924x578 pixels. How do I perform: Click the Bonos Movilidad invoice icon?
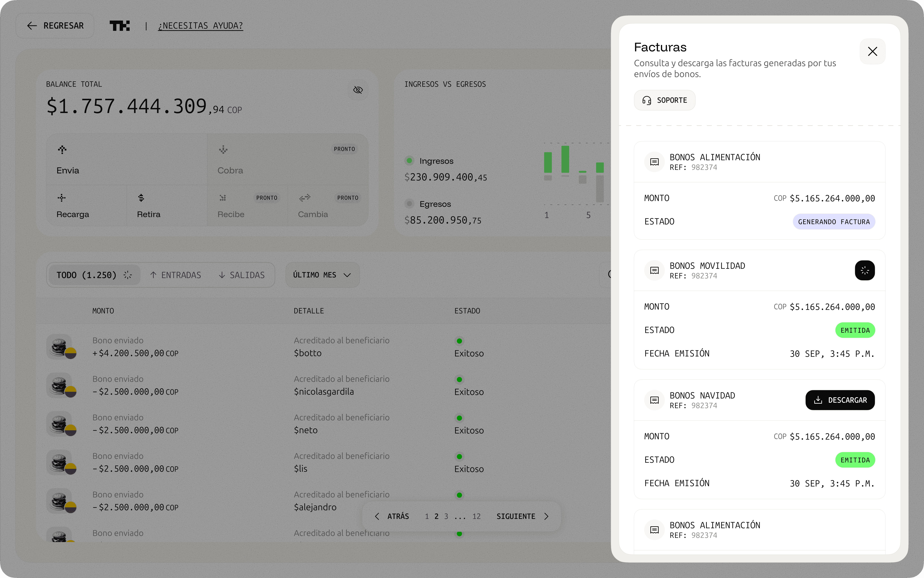coord(654,270)
